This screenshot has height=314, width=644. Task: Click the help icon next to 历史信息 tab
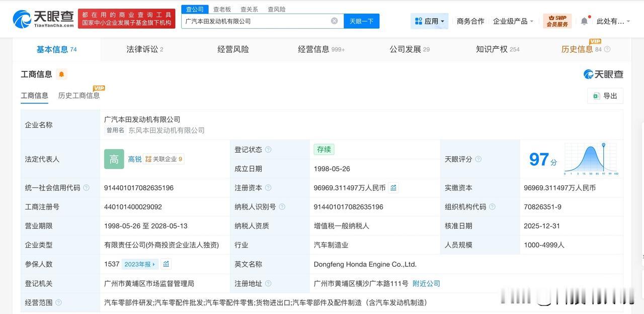coord(607,49)
